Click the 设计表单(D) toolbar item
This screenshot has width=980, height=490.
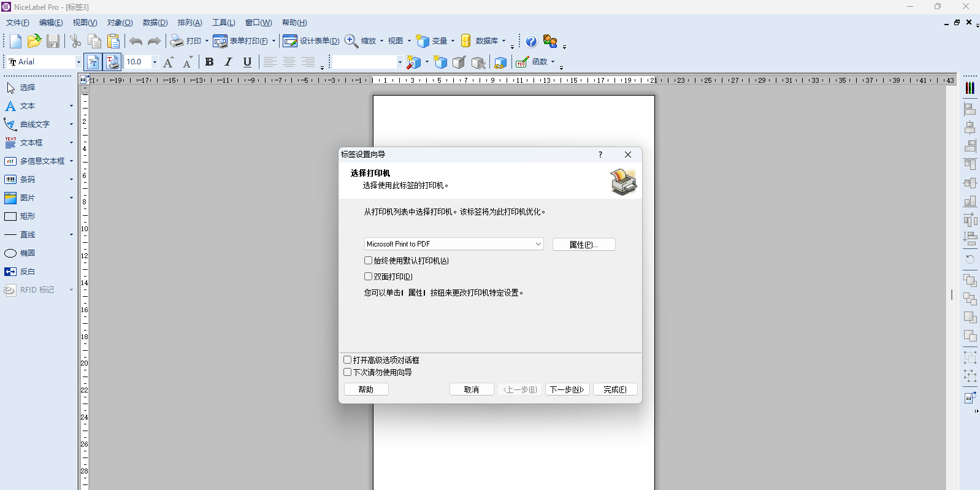pos(311,41)
